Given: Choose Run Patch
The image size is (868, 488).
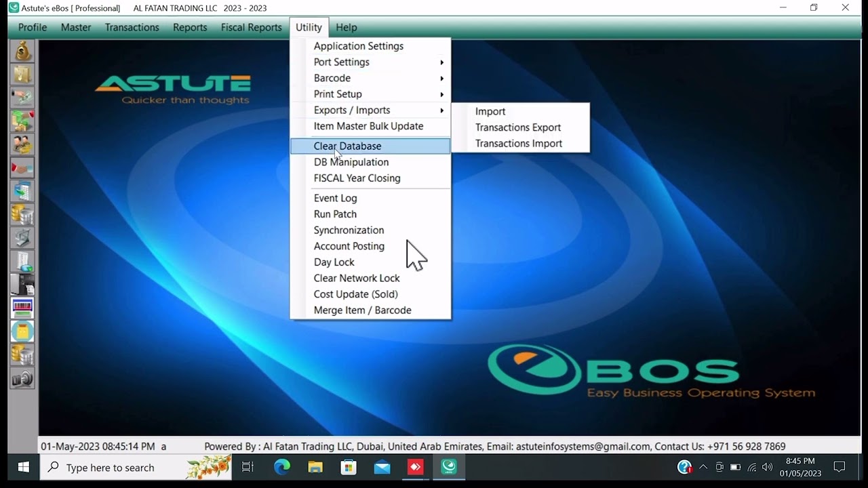Looking at the screenshot, I should coord(370,214).
